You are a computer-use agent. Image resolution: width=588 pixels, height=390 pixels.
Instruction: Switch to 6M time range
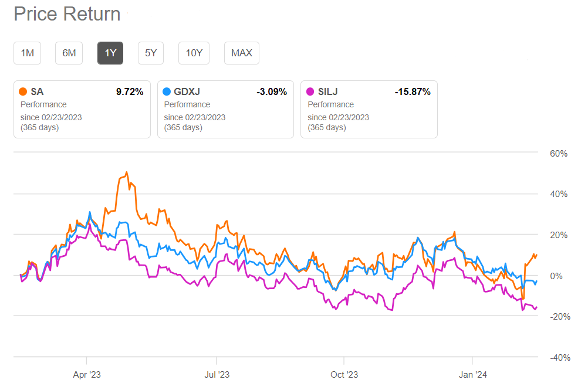pyautogui.click(x=69, y=53)
